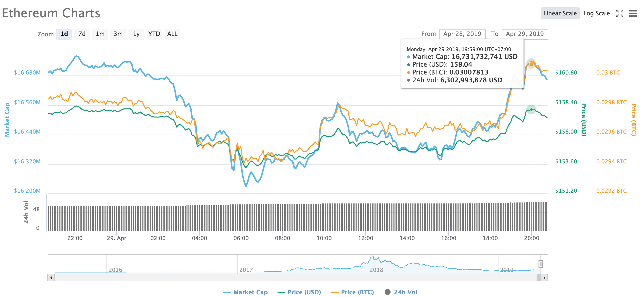The width and height of the screenshot is (644, 297).
Task: Click the '4B' volume axis label
Action: click(x=36, y=209)
